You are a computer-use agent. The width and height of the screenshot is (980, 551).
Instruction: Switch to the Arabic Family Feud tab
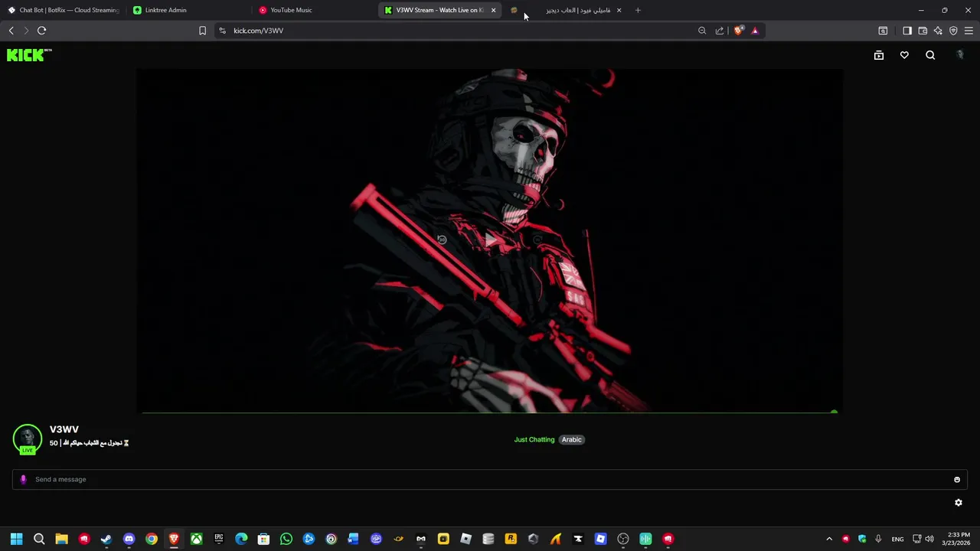click(567, 10)
